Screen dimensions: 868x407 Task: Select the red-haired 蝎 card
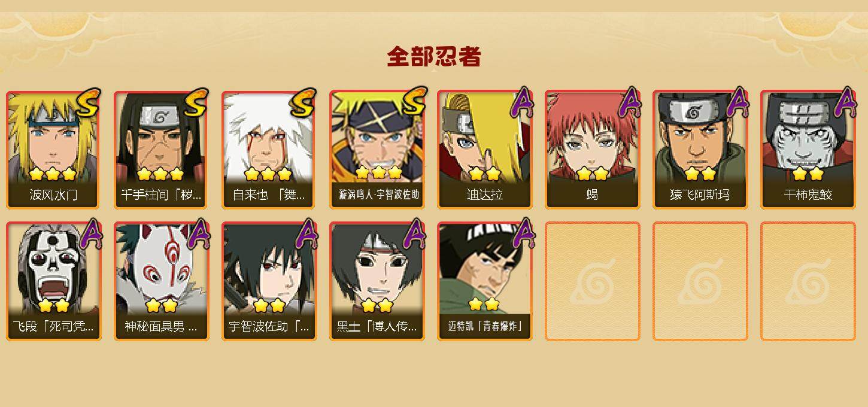592,150
